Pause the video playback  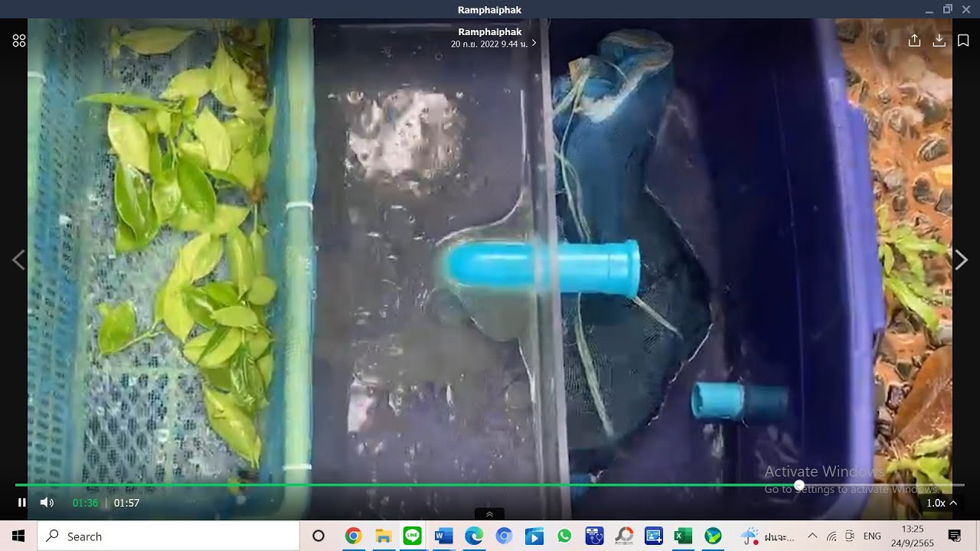coord(22,503)
